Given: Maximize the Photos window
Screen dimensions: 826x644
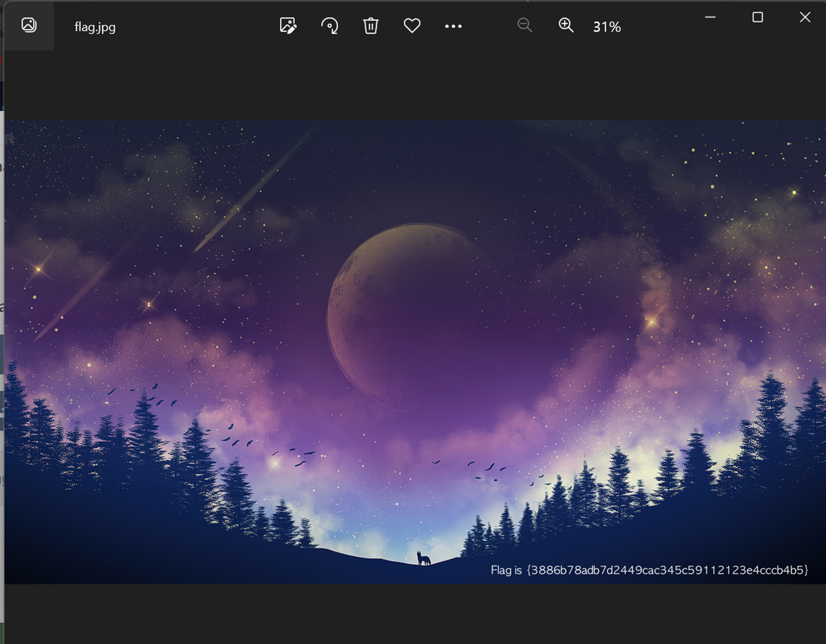Looking at the screenshot, I should pyautogui.click(x=757, y=17).
